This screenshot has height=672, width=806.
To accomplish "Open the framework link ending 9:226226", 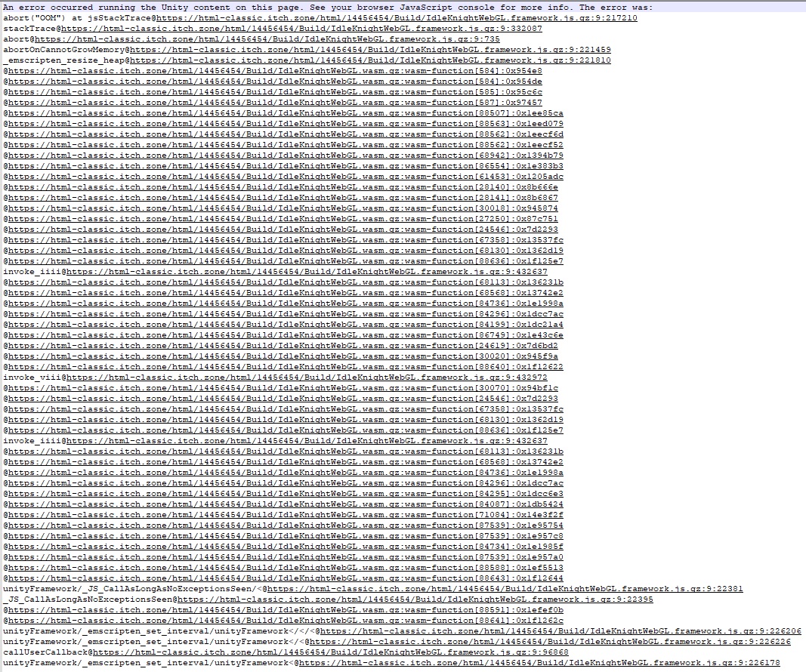I will point(550,642).
